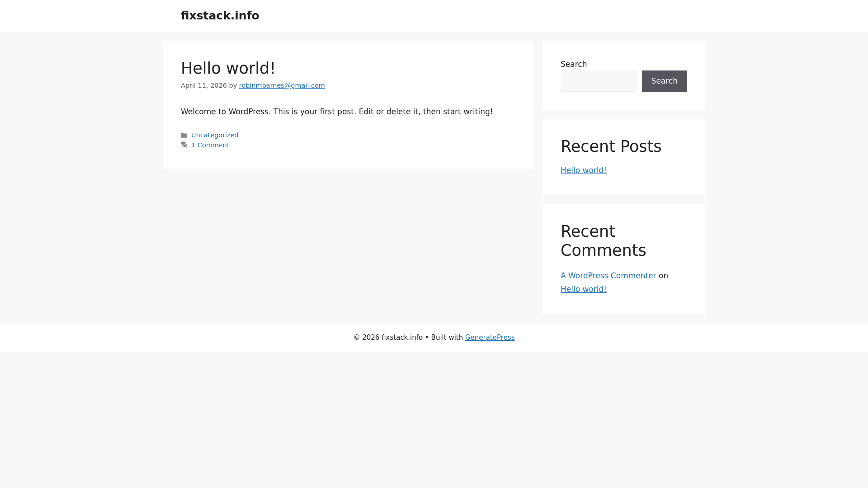This screenshot has height=488, width=868.
Task: Click the Recent Comments heading
Action: click(603, 241)
